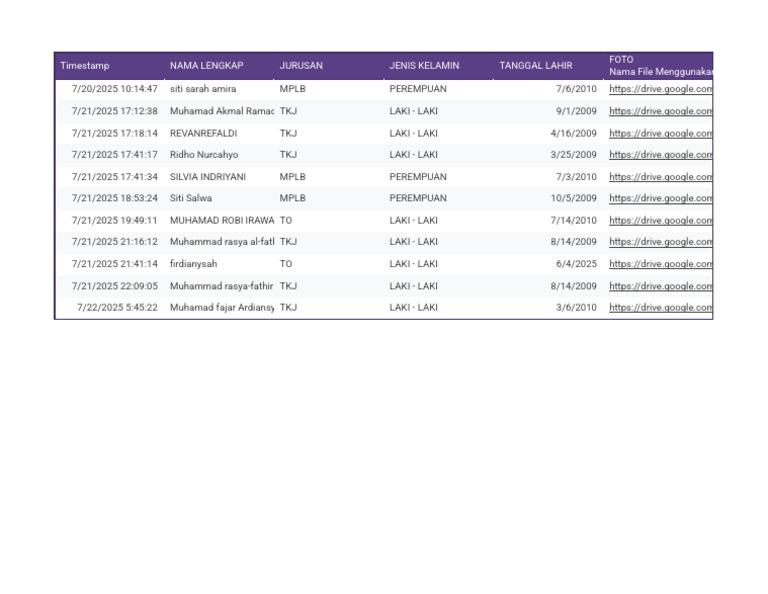
Task: Select PEREMPUAN cell in SILVIA INDRIYANI row
Action: (x=418, y=177)
